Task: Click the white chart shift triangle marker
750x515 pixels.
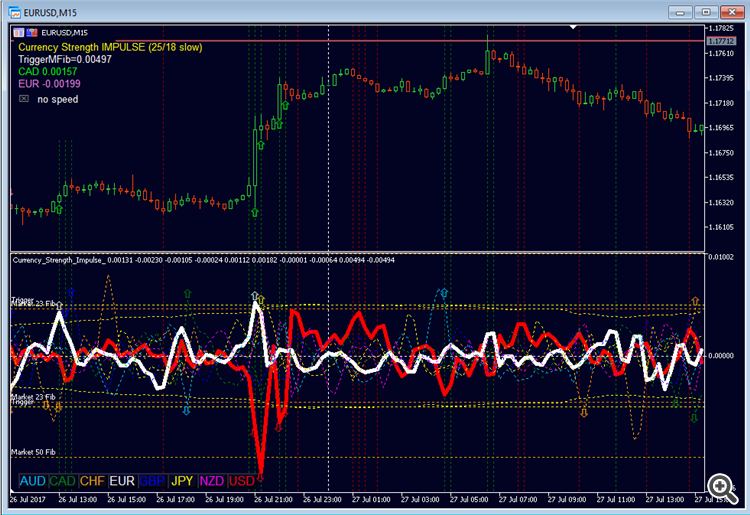Action: click(573, 27)
